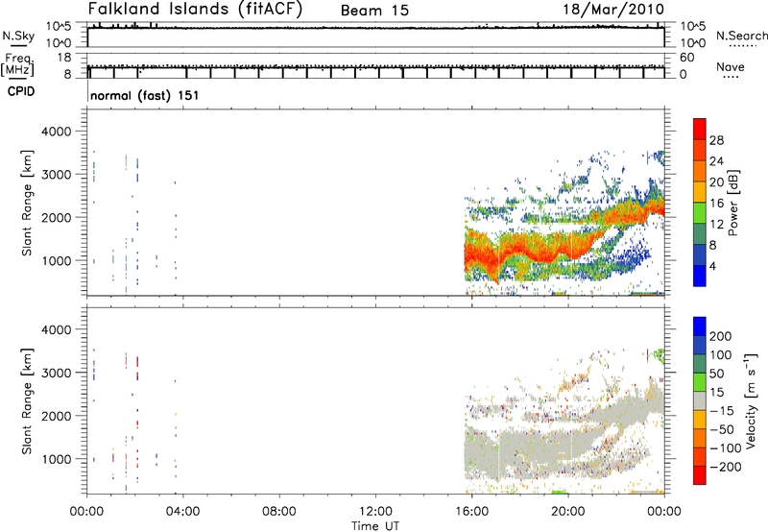Viewport: 768px width, 532px height.
Task: Click the "4000" tick in the power panel
Action: pos(56,132)
